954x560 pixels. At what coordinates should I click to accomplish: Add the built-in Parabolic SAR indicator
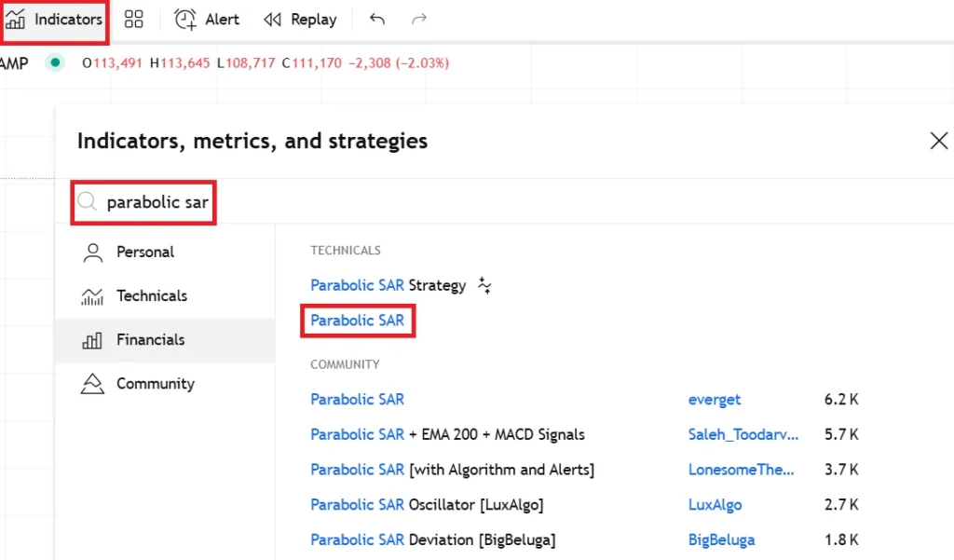(x=358, y=321)
